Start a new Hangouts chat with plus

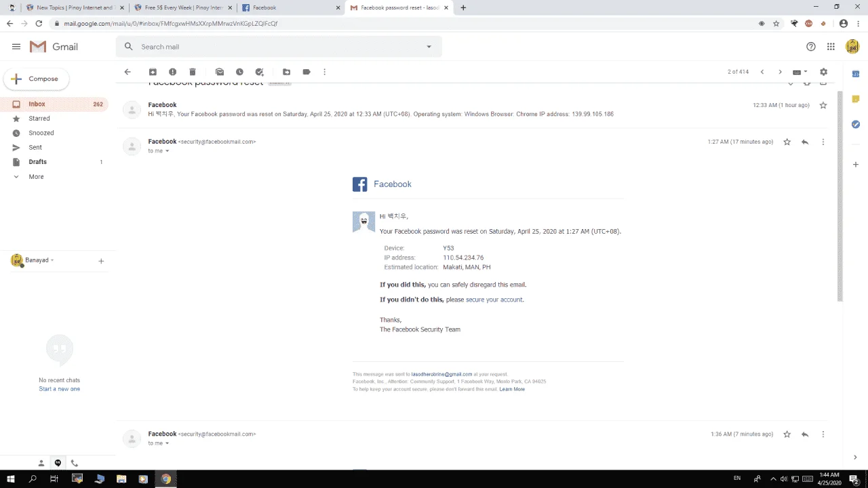coord(101,261)
